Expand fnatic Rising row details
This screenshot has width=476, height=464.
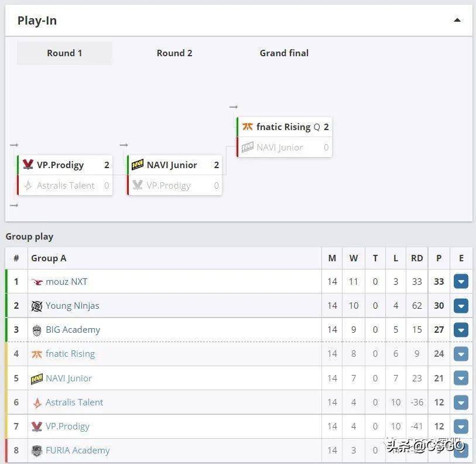pyautogui.click(x=461, y=354)
